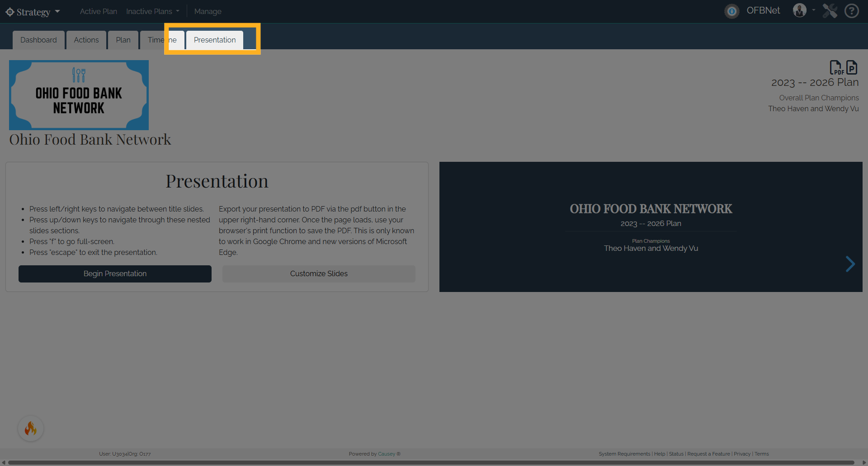
Task: Open the Privacy footer link
Action: (742, 454)
